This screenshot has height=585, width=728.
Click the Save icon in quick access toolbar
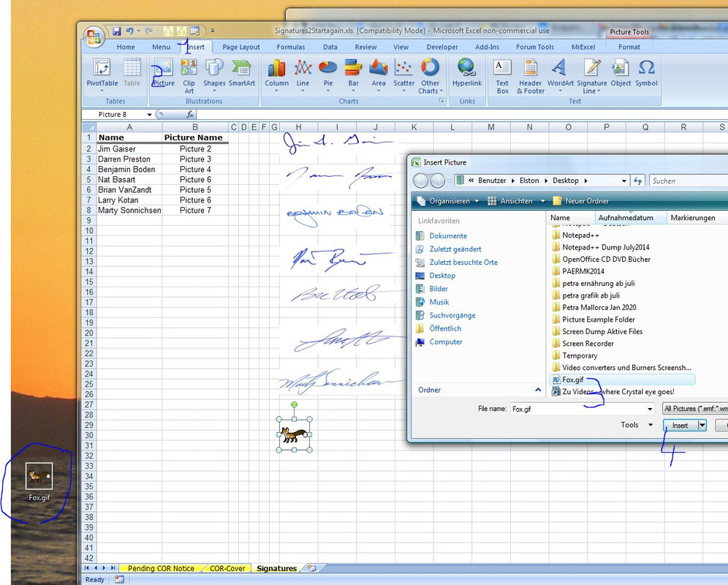(116, 31)
